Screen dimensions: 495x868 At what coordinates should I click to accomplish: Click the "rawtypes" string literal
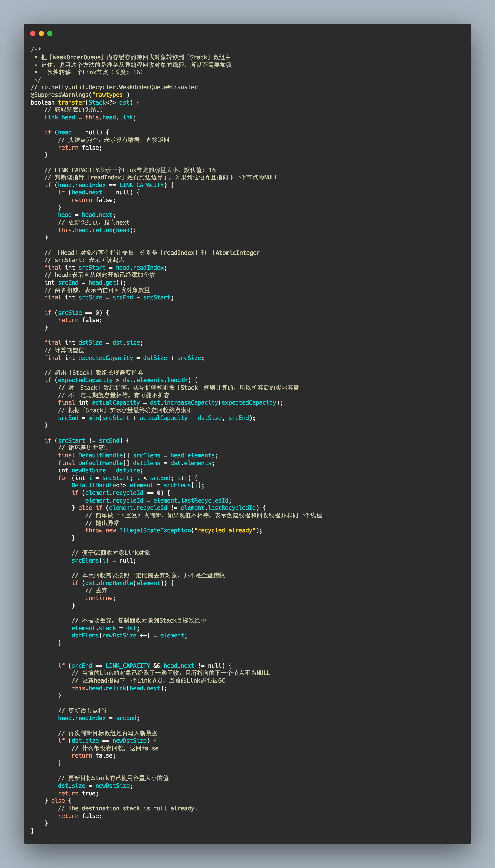click(109, 95)
